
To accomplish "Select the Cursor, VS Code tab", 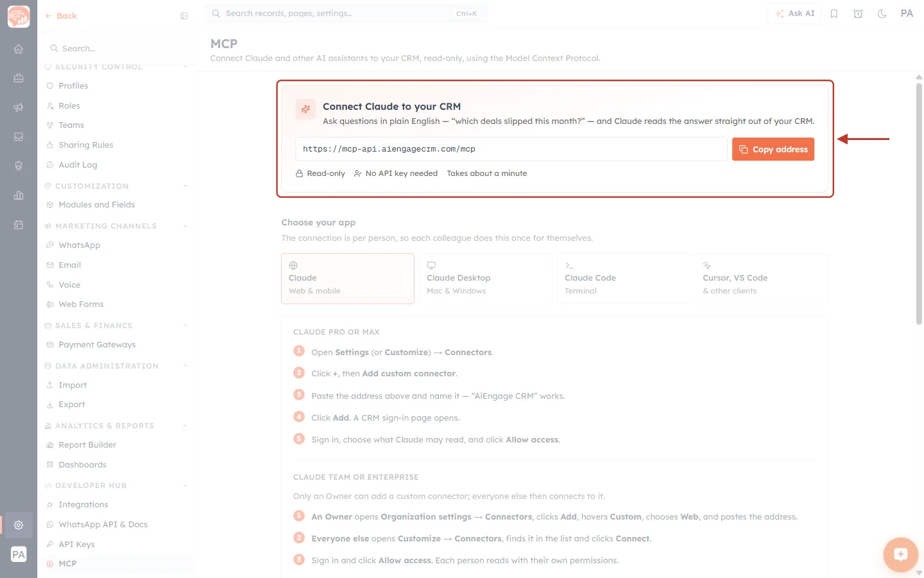I will coord(762,278).
